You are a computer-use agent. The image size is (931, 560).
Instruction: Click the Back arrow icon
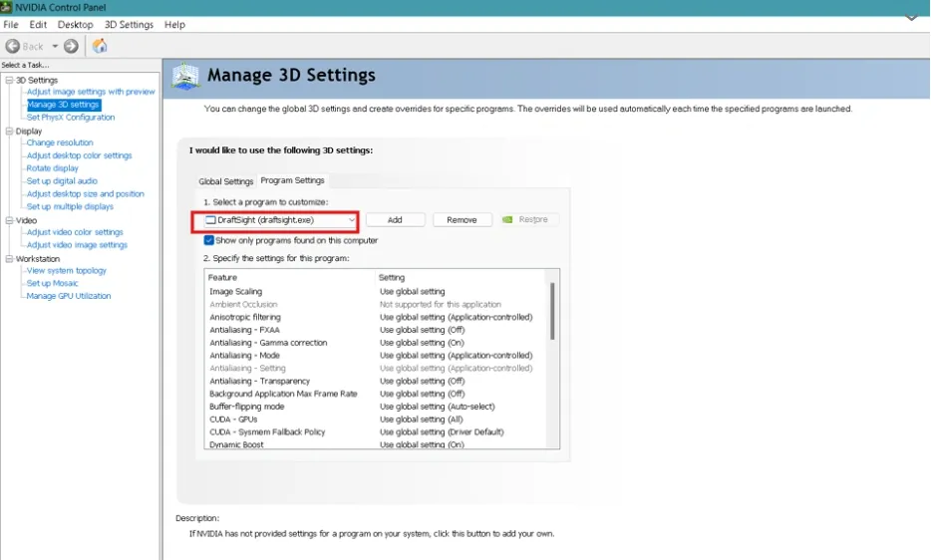pyautogui.click(x=13, y=46)
